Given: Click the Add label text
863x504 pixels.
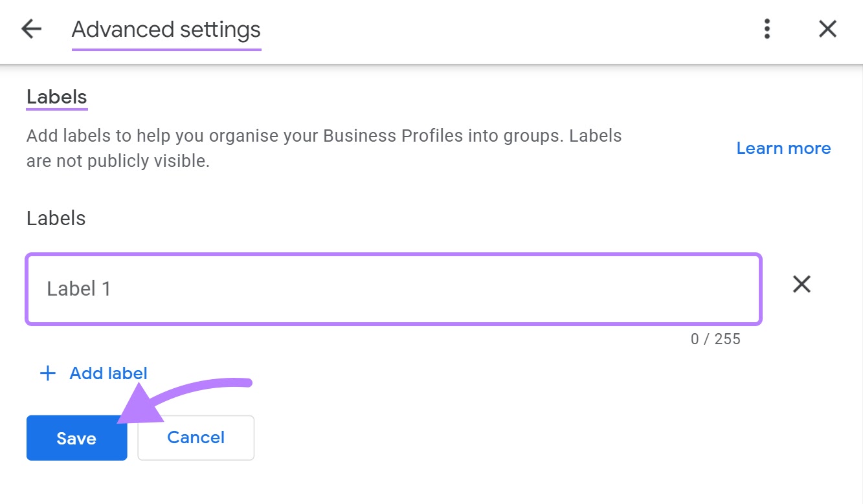Looking at the screenshot, I should pyautogui.click(x=108, y=373).
